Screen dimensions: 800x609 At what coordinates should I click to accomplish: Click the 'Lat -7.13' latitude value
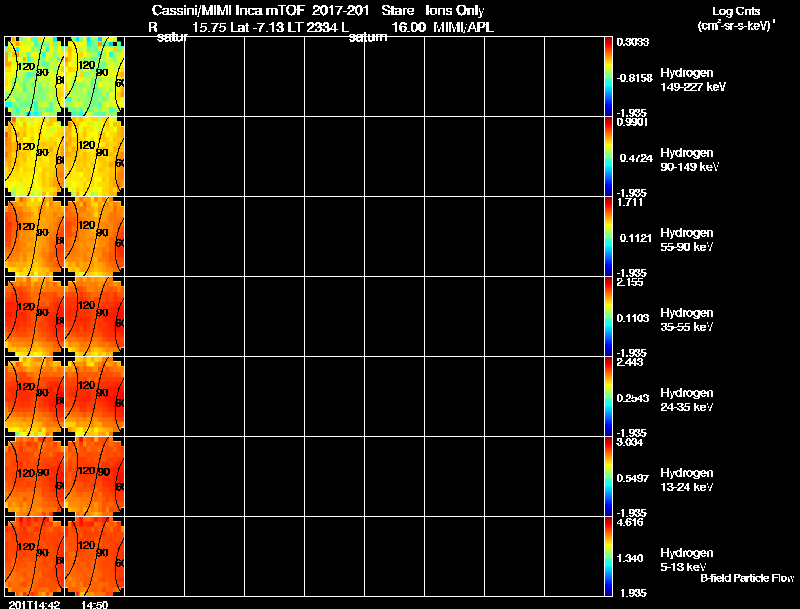point(258,27)
